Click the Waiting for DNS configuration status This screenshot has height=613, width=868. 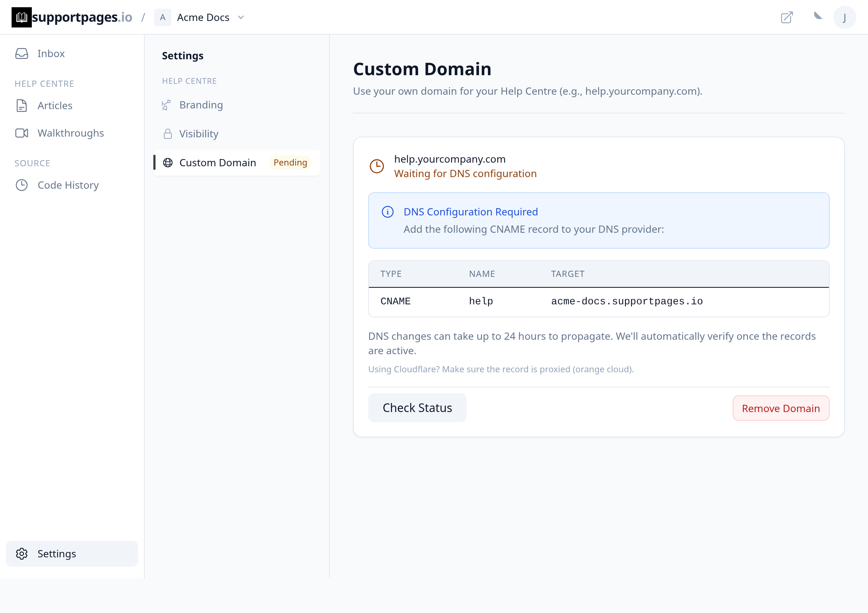coord(465,174)
